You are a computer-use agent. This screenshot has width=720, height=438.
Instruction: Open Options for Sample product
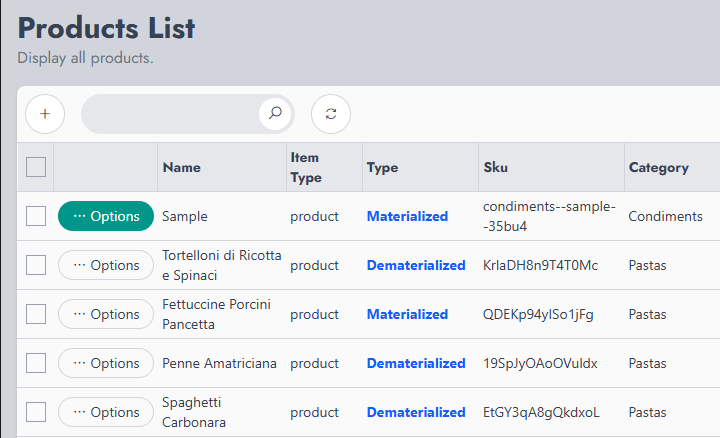106,216
